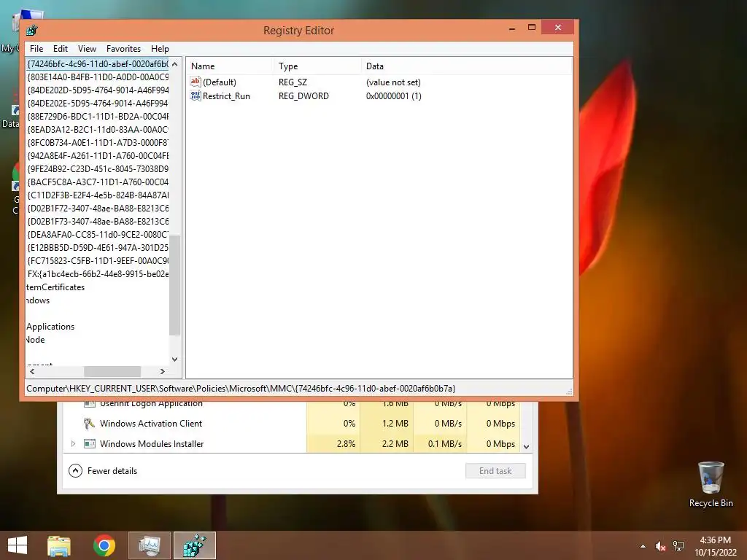747x560 pixels.
Task: Select the {D02B1F72-3407-48ae tree key
Action: point(98,208)
